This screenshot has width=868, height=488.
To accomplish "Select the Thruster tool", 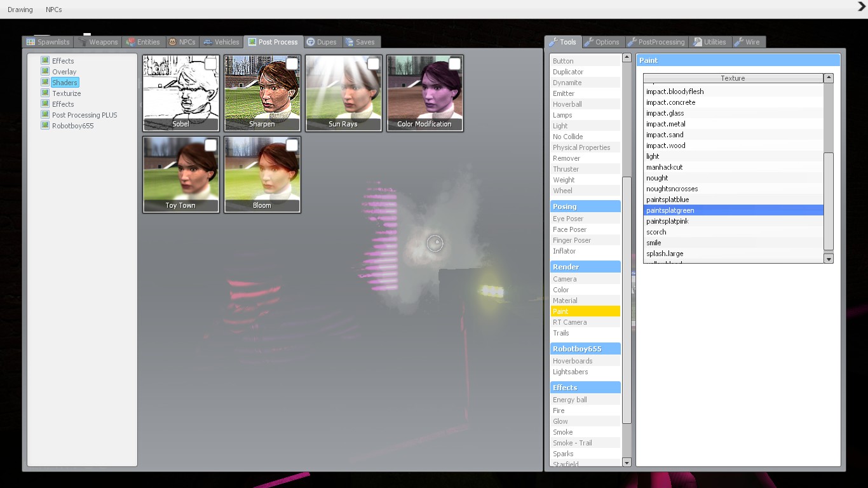I will pyautogui.click(x=585, y=169).
